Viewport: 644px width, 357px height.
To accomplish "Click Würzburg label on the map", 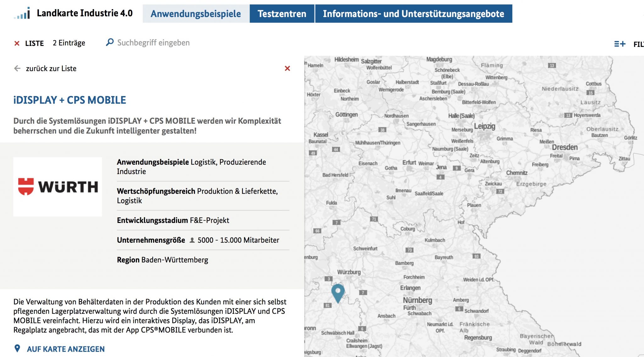I will pyautogui.click(x=349, y=272).
